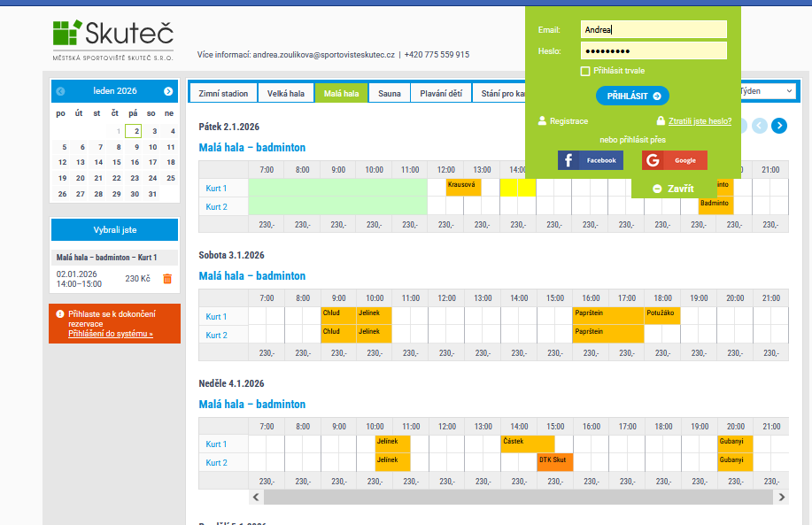Click the Skuteč logo
Image resolution: width=812 pixels, height=525 pixels.
(112, 39)
